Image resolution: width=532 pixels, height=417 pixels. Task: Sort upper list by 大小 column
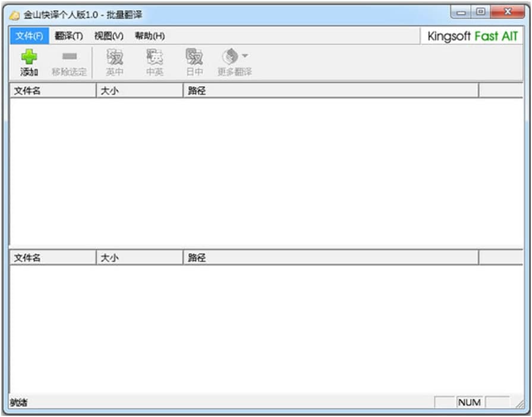[x=140, y=91]
